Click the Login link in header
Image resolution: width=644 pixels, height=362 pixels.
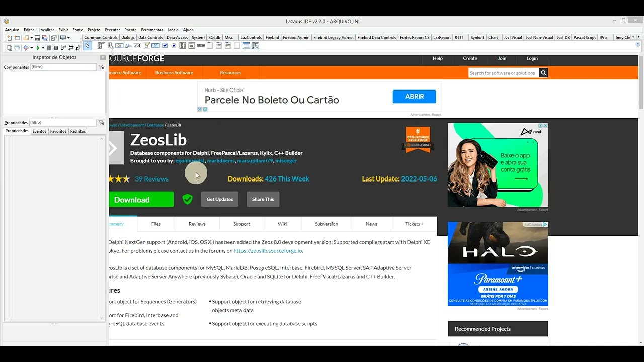coord(532,58)
